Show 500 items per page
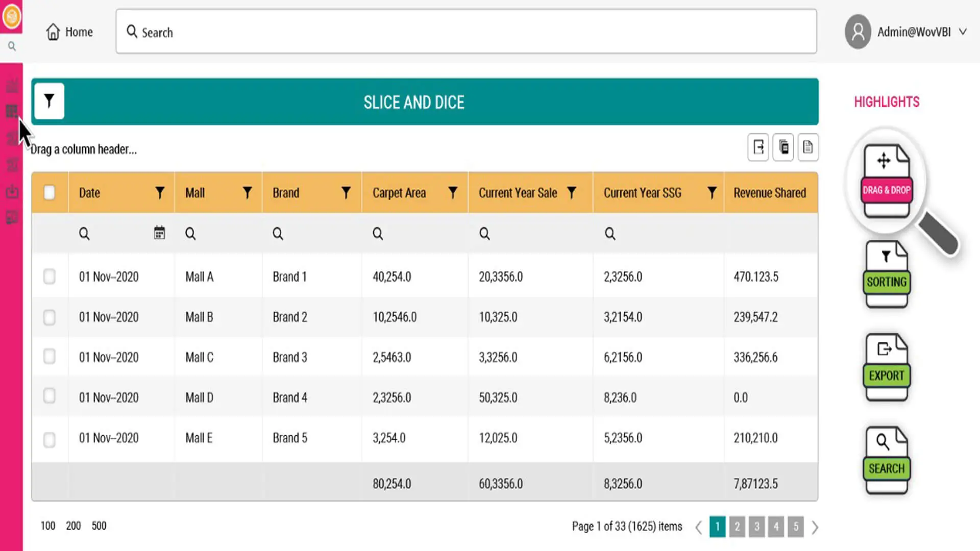The width and height of the screenshot is (980, 551). click(x=99, y=526)
